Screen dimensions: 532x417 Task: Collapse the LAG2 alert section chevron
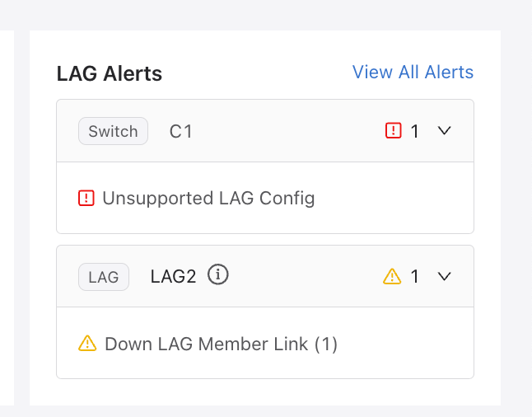click(444, 276)
